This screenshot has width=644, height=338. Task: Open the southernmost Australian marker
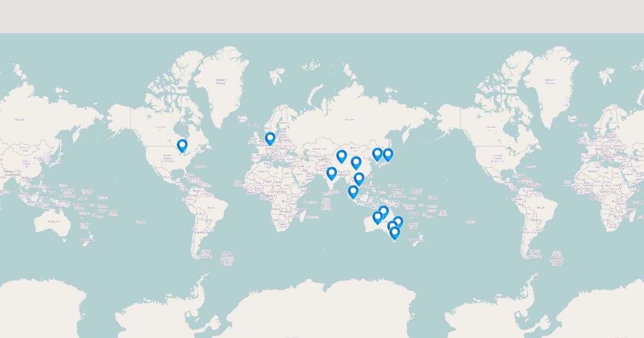tap(395, 233)
